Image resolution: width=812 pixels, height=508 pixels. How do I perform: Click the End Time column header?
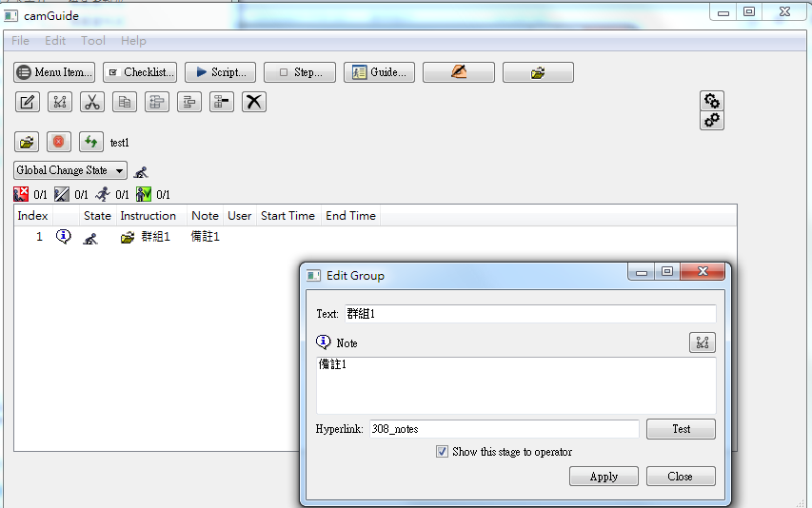tap(350, 216)
